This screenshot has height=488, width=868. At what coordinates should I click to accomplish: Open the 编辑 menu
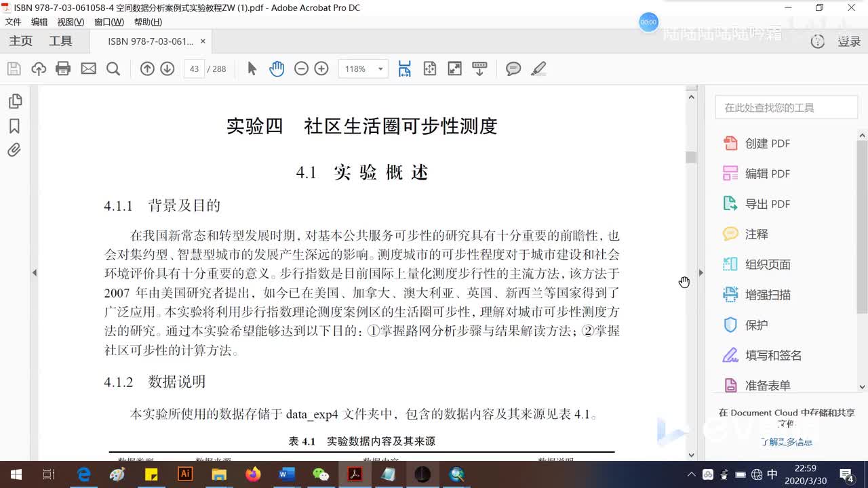pos(39,22)
